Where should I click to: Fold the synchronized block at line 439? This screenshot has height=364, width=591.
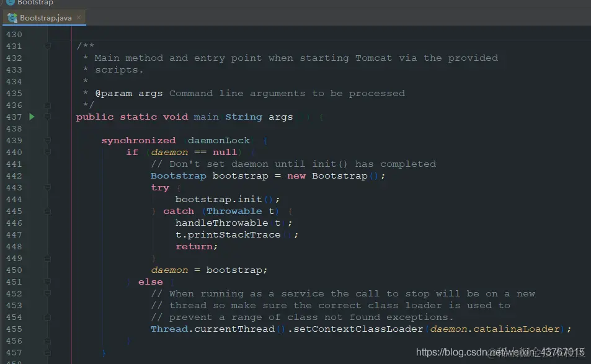48,141
